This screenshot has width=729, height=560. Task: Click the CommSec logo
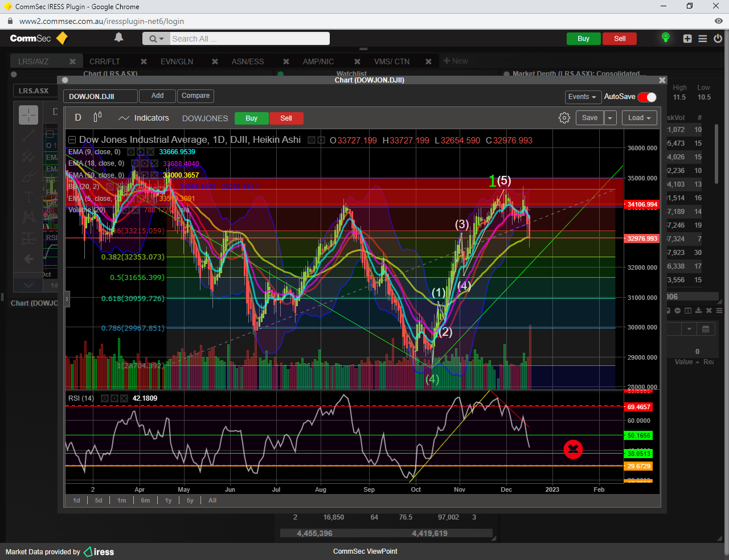[x=39, y=38]
